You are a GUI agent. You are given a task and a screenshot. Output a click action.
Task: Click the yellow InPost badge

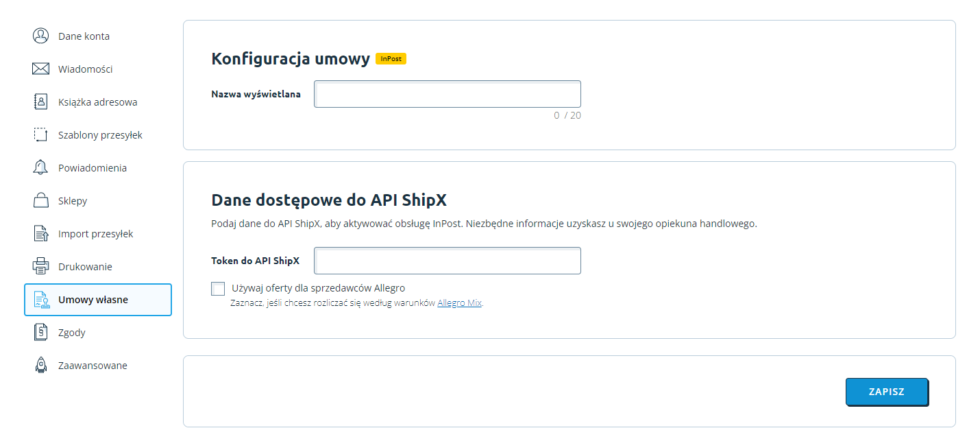[x=391, y=59]
